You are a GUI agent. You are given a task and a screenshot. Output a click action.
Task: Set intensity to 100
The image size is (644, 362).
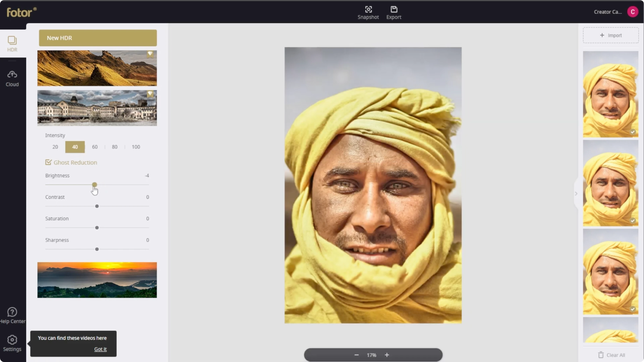[136, 147]
